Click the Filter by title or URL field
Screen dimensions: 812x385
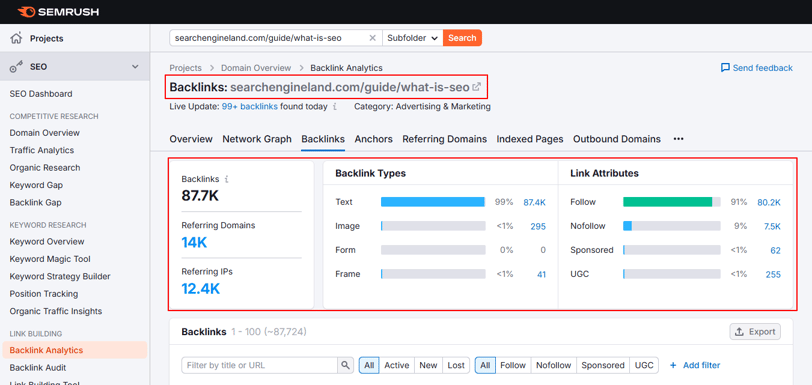coord(260,365)
